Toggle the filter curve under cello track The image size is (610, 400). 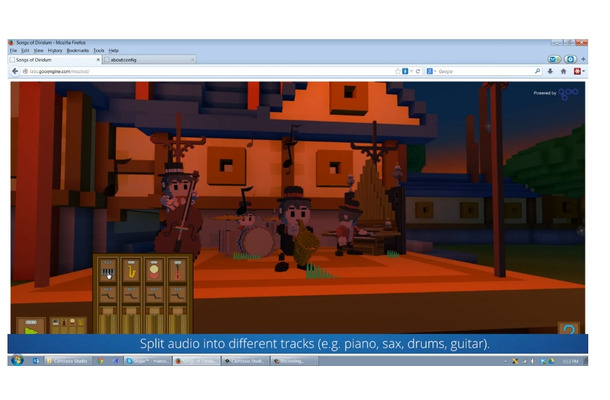[x=178, y=295]
